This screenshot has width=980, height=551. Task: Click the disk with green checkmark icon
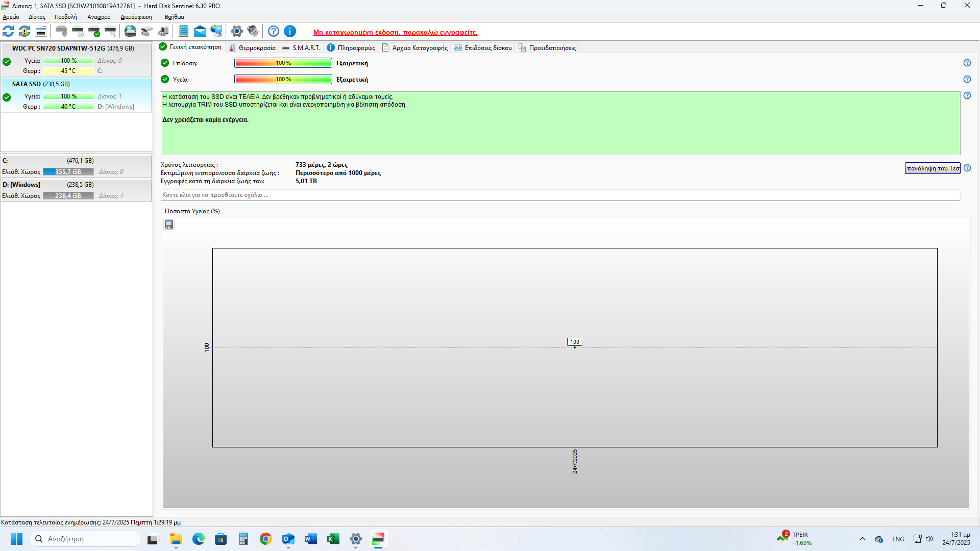click(94, 32)
